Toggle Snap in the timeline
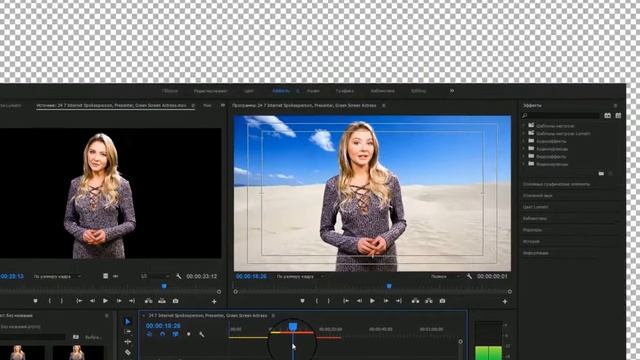Viewport: 640px width, 360px height. pos(162,334)
